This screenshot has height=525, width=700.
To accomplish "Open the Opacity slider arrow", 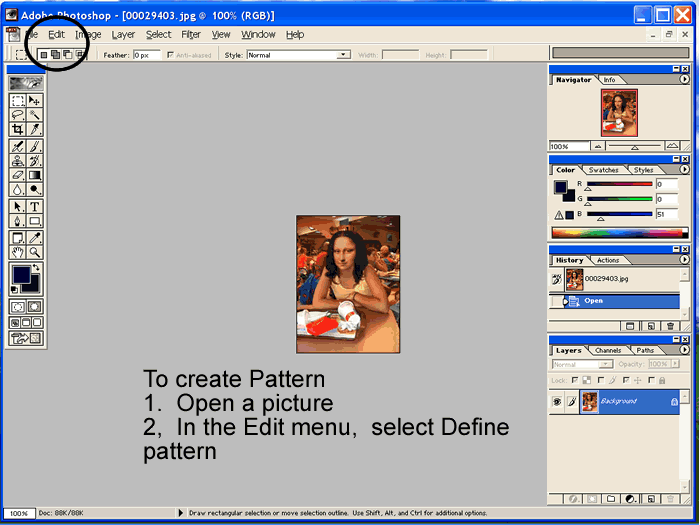I will click(x=675, y=364).
